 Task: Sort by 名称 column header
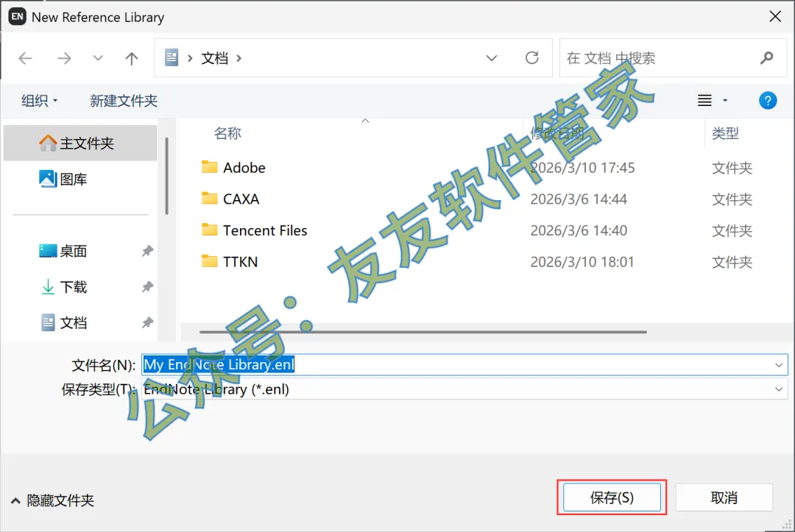[227, 133]
